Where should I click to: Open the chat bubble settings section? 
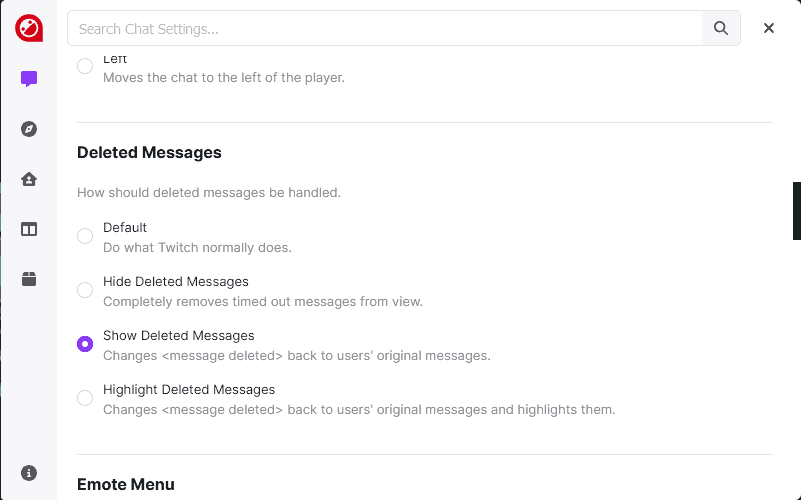pos(29,79)
